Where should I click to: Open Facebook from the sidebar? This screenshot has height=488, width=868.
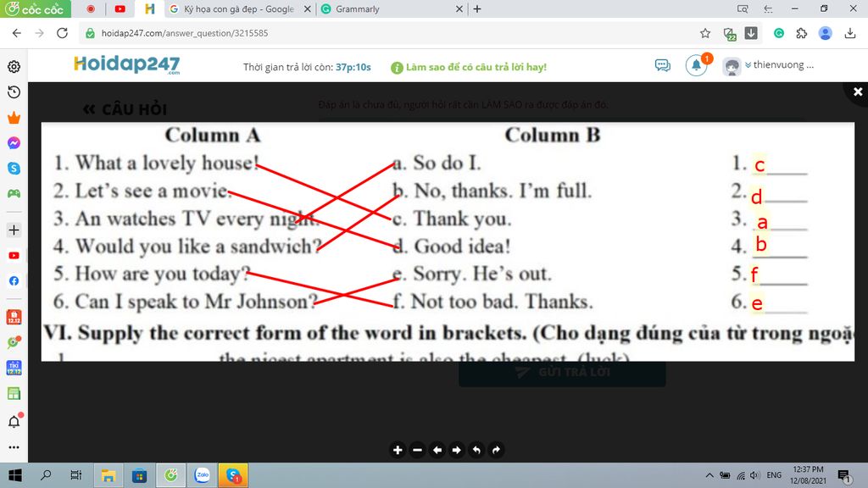point(14,280)
